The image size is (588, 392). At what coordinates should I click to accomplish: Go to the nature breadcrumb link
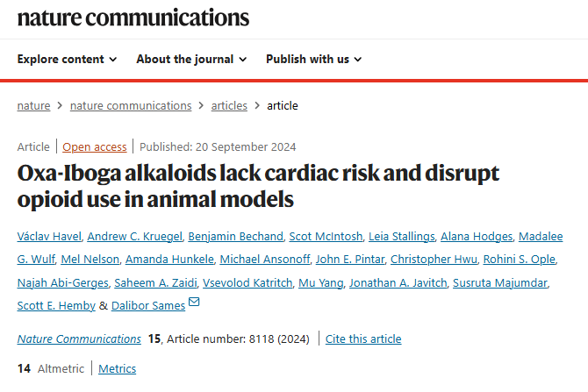tap(33, 106)
